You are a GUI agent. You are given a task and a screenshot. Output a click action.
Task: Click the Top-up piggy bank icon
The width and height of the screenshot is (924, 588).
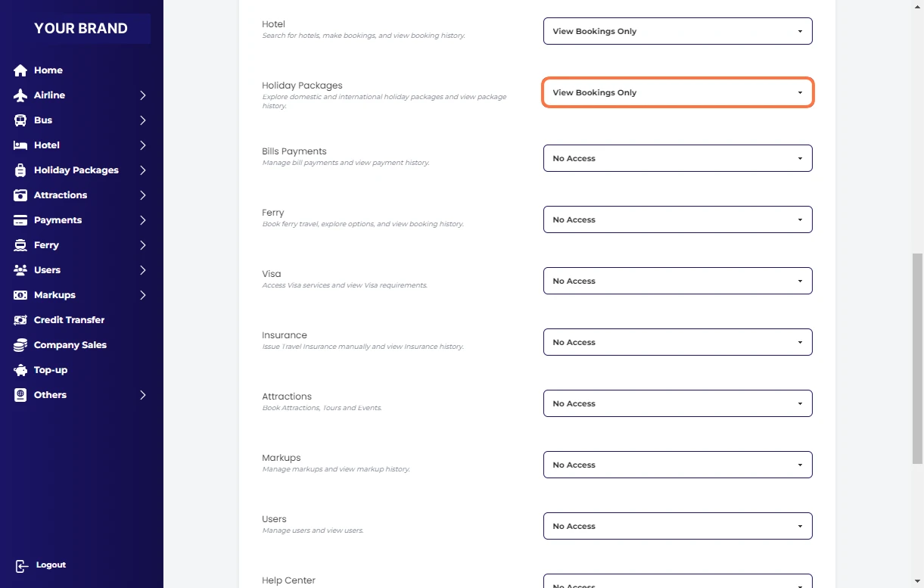pos(20,370)
